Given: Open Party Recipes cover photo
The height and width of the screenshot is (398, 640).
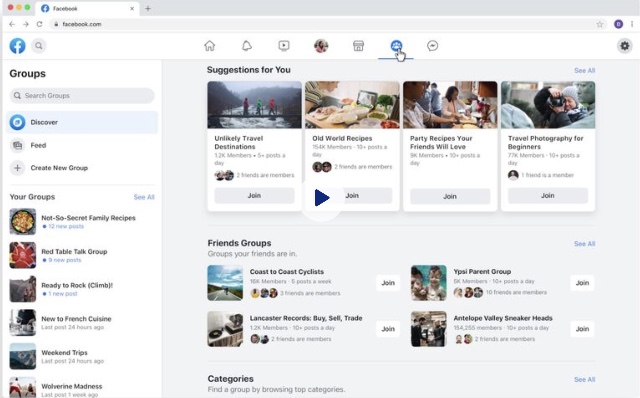Looking at the screenshot, I should click(450, 105).
